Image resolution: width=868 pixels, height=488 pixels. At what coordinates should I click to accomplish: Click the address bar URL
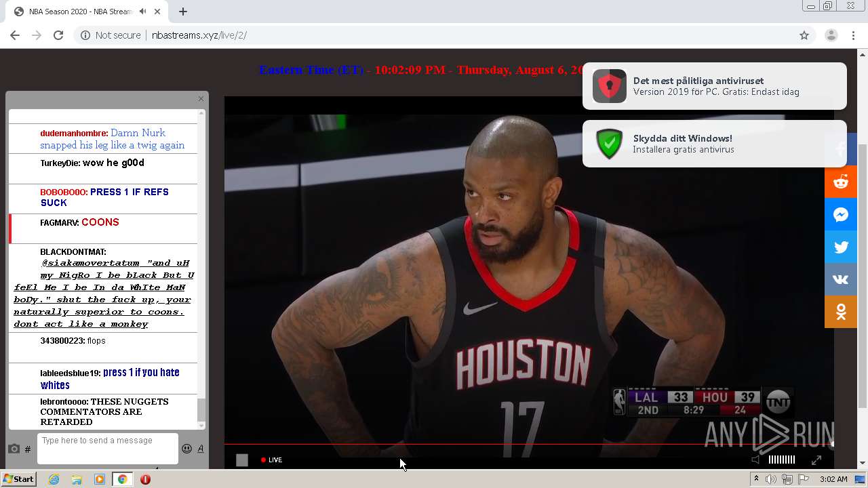click(x=199, y=35)
